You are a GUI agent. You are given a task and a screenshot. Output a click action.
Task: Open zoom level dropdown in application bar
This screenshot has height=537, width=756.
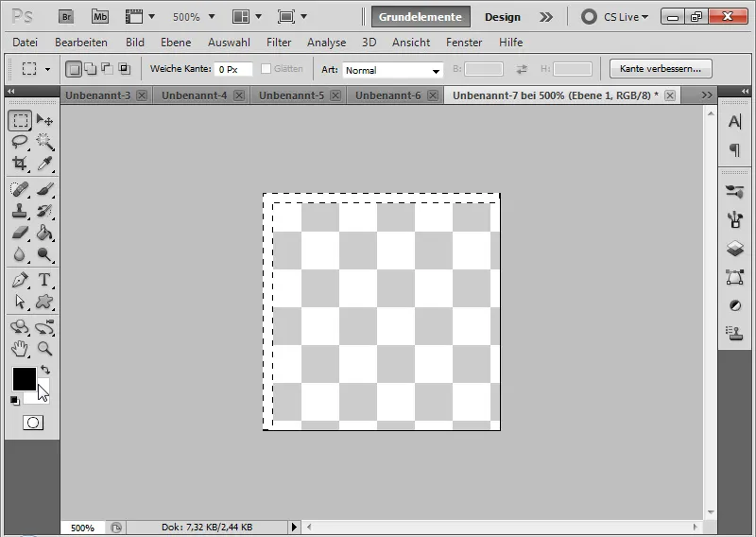[x=212, y=17]
